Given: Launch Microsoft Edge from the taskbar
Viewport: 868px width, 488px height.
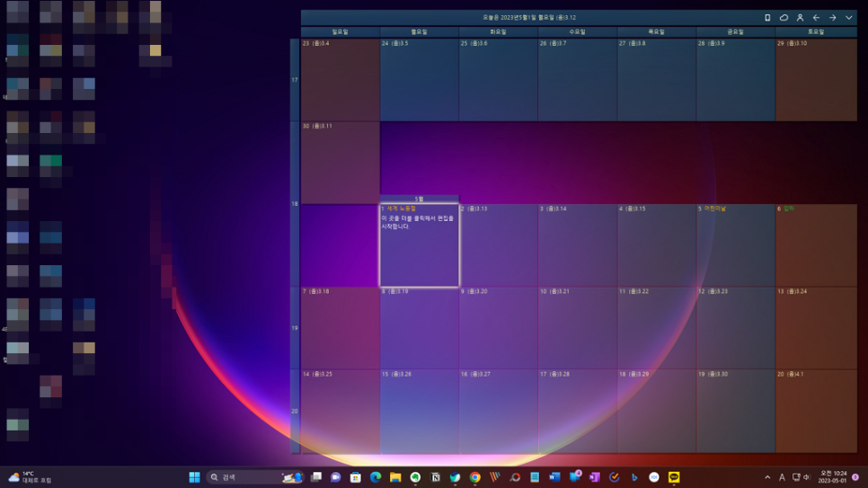Looking at the screenshot, I should tap(376, 477).
